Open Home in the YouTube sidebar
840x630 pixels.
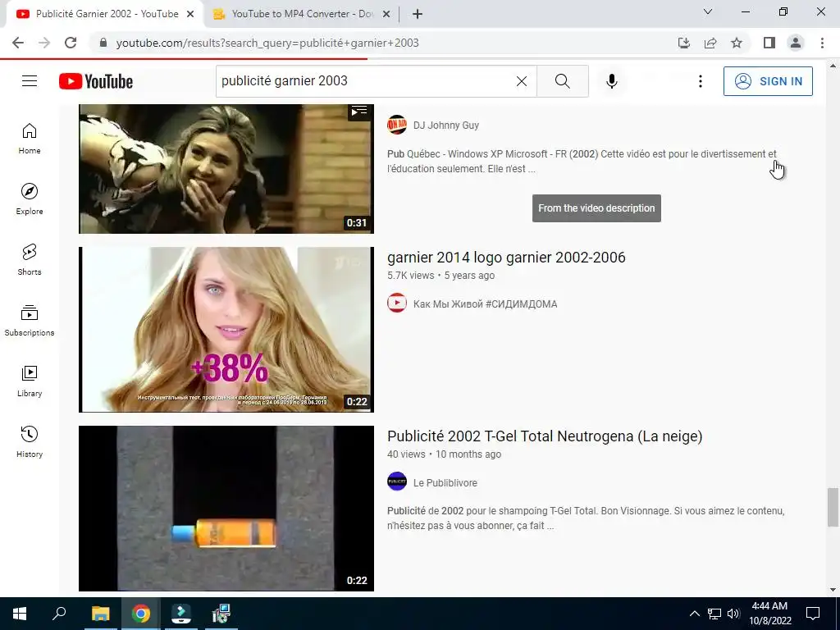pos(30,139)
